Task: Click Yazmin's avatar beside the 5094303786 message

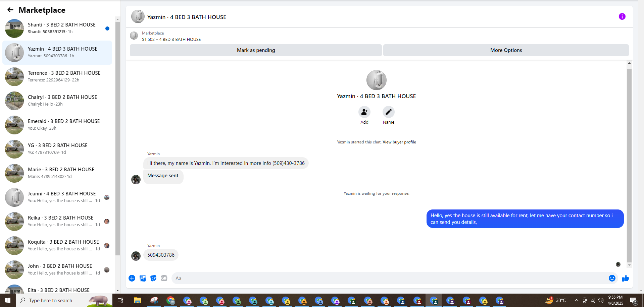Action: (136, 256)
